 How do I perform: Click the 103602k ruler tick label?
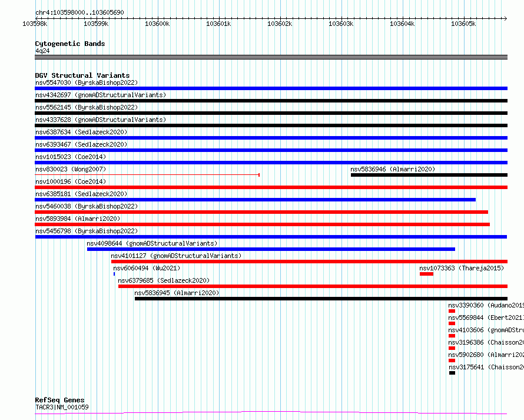point(280,24)
